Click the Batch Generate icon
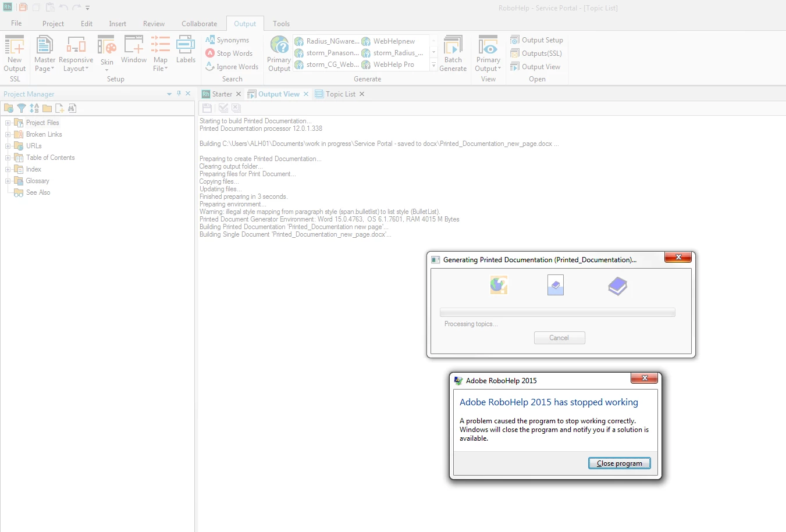 coord(453,53)
